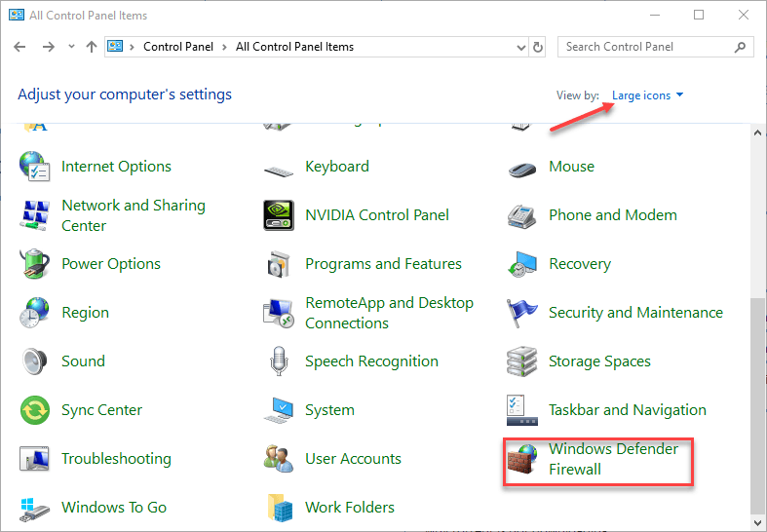767x532 pixels.
Task: Open the Taskbar and Navigation link
Action: pyautogui.click(x=628, y=410)
